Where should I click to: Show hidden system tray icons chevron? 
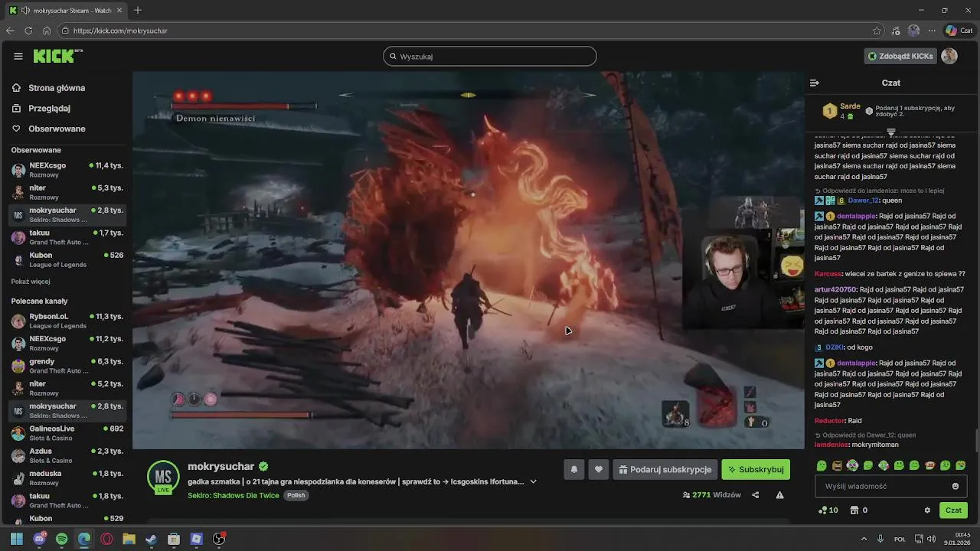pyautogui.click(x=864, y=539)
